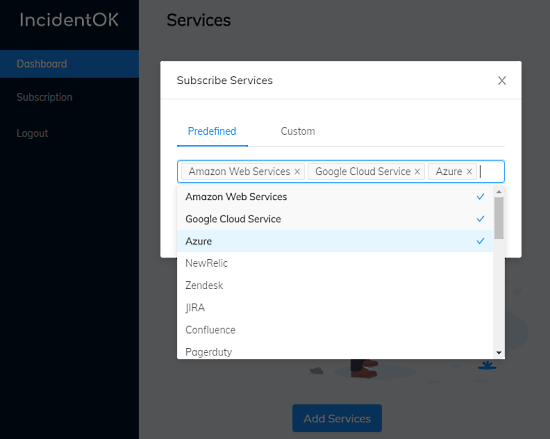The image size is (550, 439).
Task: Click the Add Services button
Action: pos(337,418)
